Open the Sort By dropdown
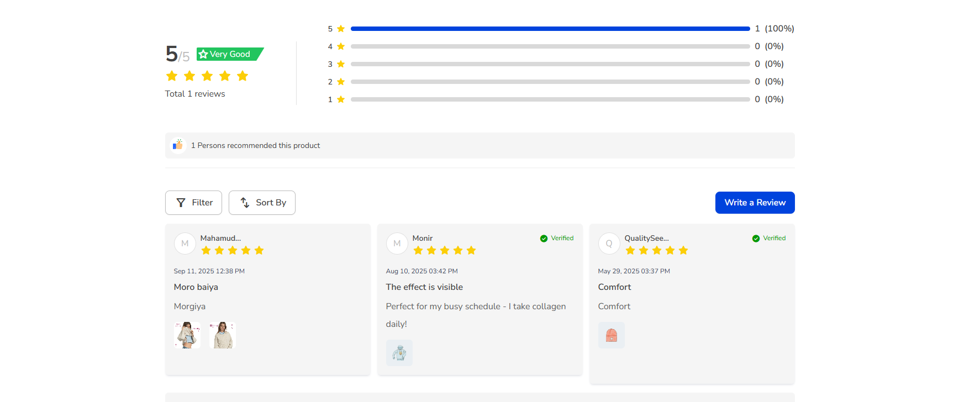The width and height of the screenshot is (980, 402). (262, 203)
